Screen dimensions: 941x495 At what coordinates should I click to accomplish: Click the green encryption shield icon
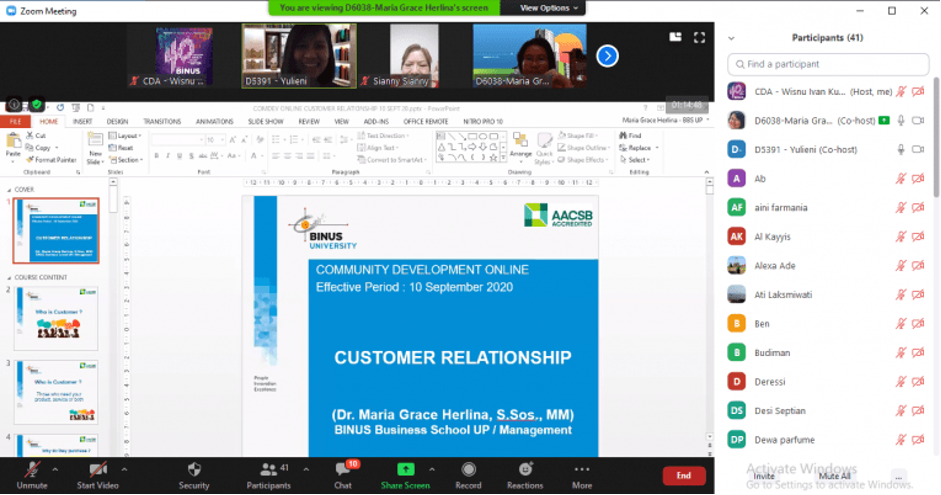pyautogui.click(x=37, y=104)
